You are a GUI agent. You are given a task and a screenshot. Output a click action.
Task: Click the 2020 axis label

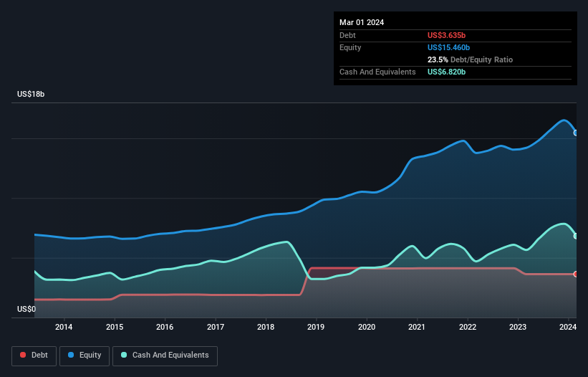[x=367, y=327]
